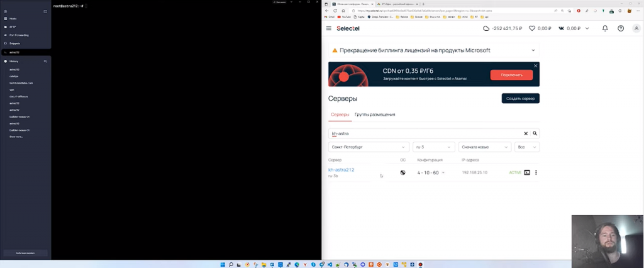Image resolution: width=644 pixels, height=268 pixels.
Task: Switch to Группы размещения tab
Action: 375,114
